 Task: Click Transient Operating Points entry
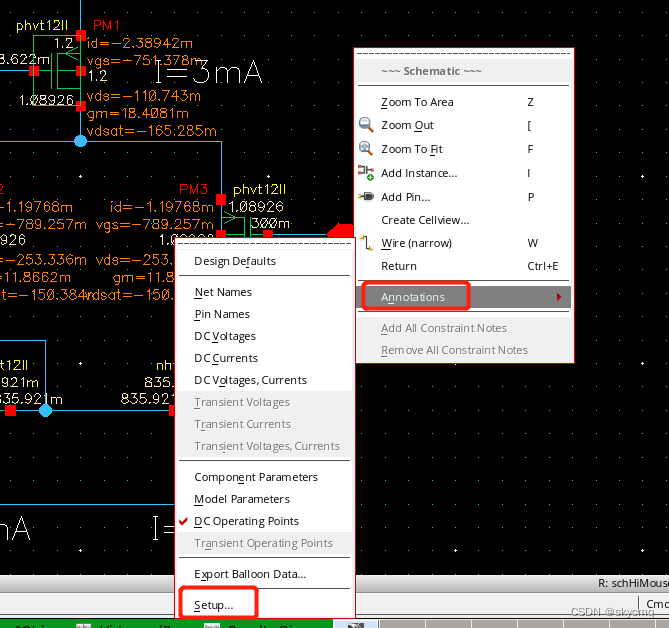[265, 543]
